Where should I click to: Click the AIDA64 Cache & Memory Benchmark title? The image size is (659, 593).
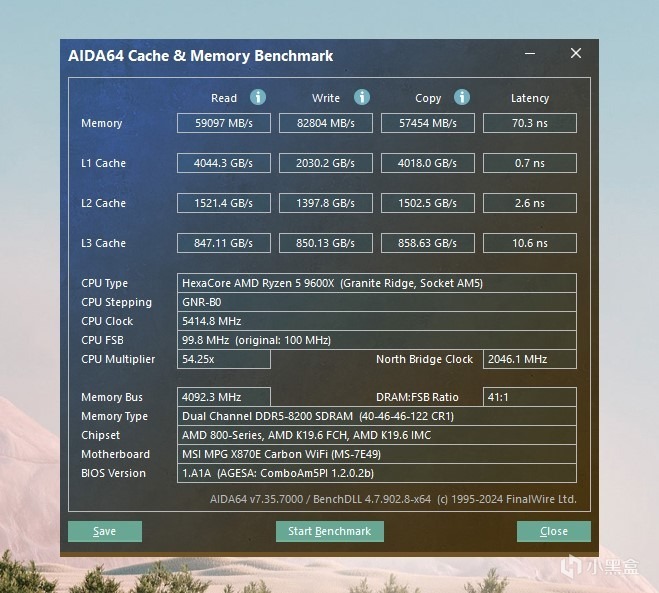click(200, 55)
